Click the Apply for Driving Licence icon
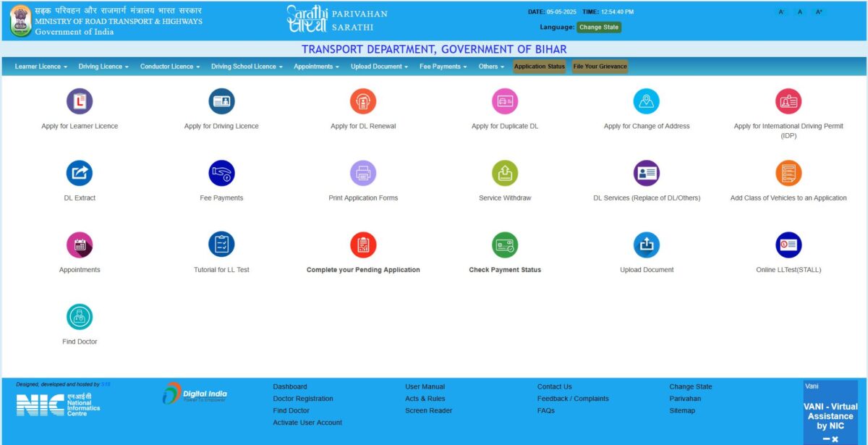 (x=221, y=101)
